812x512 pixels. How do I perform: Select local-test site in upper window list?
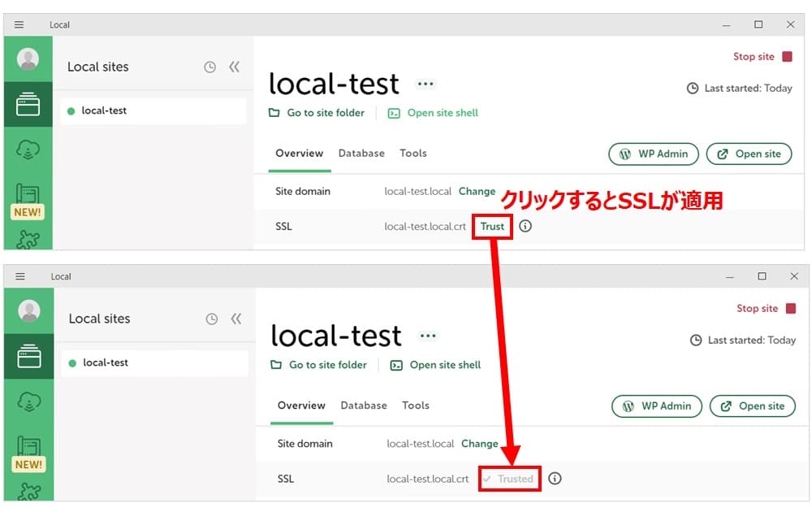click(x=153, y=111)
